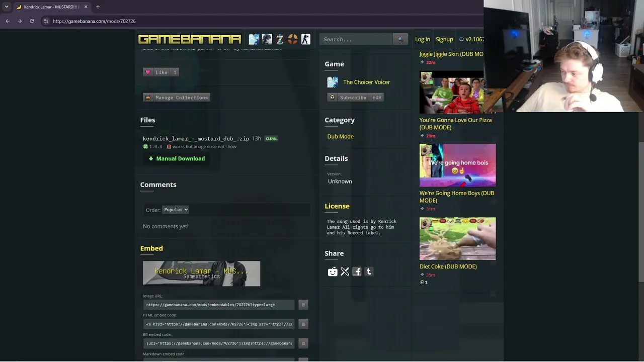Share the mod on Reddit
The height and width of the screenshot is (362, 644).
coord(333,271)
